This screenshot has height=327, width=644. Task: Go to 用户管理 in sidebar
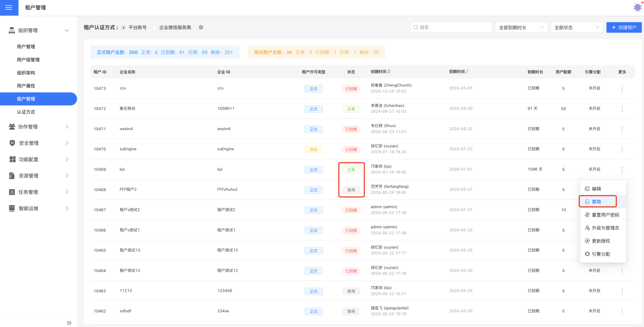26,47
